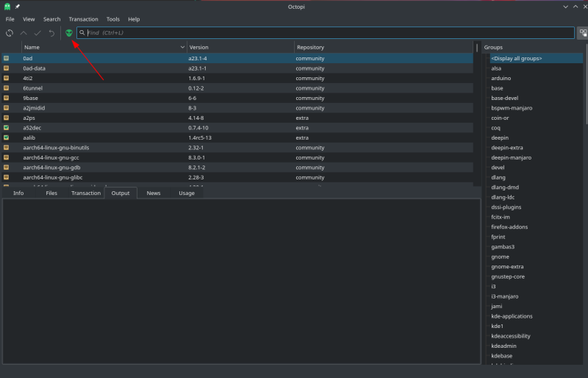The height and width of the screenshot is (378, 588).
Task: Select the gambas3 group
Action: pos(503,246)
